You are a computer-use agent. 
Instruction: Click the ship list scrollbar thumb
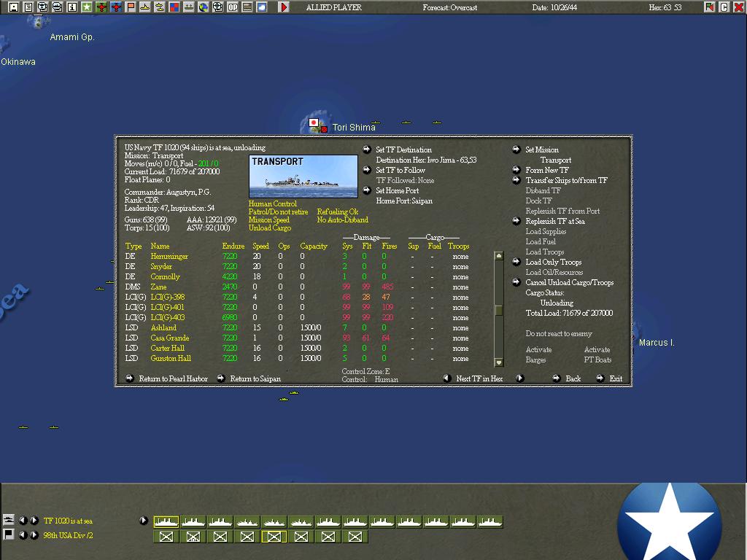click(499, 311)
